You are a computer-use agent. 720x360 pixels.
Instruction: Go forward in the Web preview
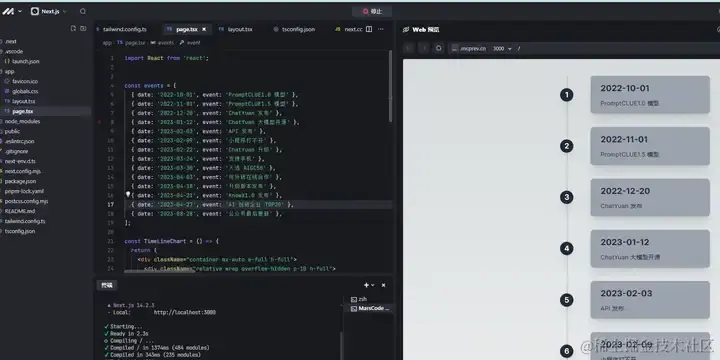[x=424, y=48]
